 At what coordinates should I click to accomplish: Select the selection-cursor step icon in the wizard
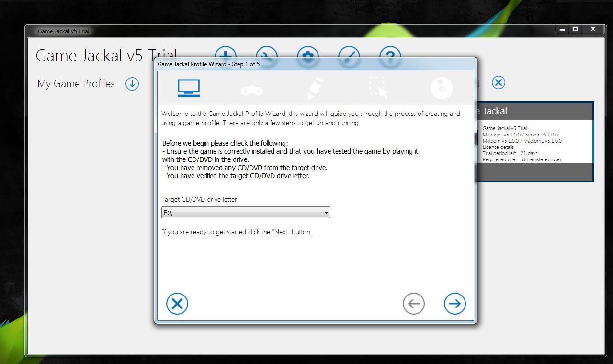[x=378, y=88]
